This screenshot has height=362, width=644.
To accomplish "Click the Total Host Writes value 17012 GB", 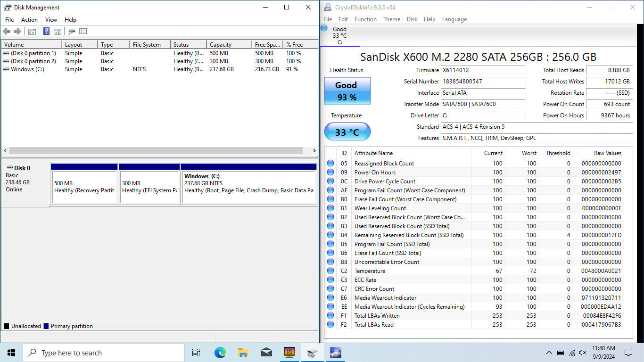I will coord(609,82).
